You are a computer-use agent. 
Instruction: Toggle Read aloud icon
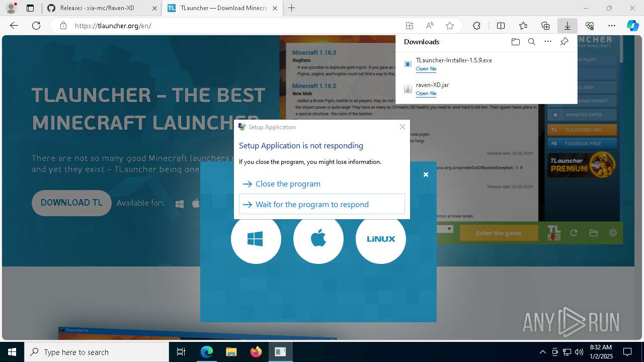pyautogui.click(x=430, y=26)
